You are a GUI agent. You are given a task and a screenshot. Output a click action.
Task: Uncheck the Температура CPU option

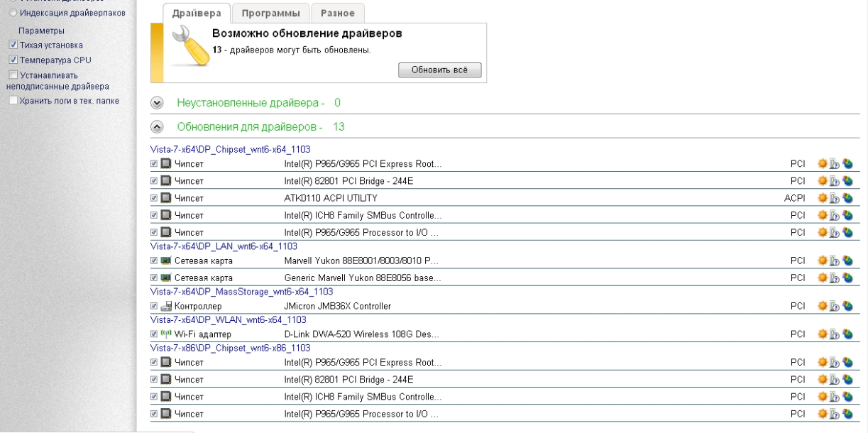tap(13, 60)
